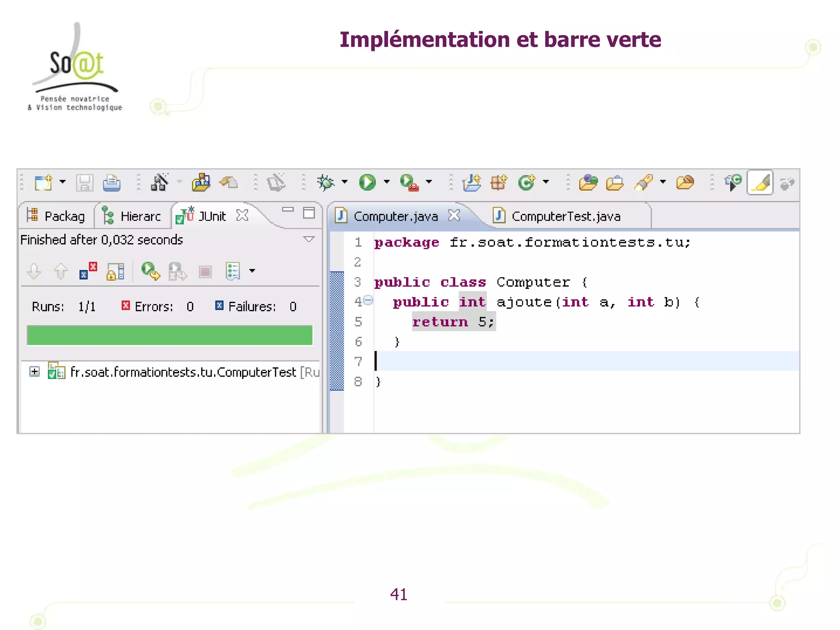This screenshot has height=630, width=840.
Task: Open the Search dropdown arrow
Action: click(663, 181)
